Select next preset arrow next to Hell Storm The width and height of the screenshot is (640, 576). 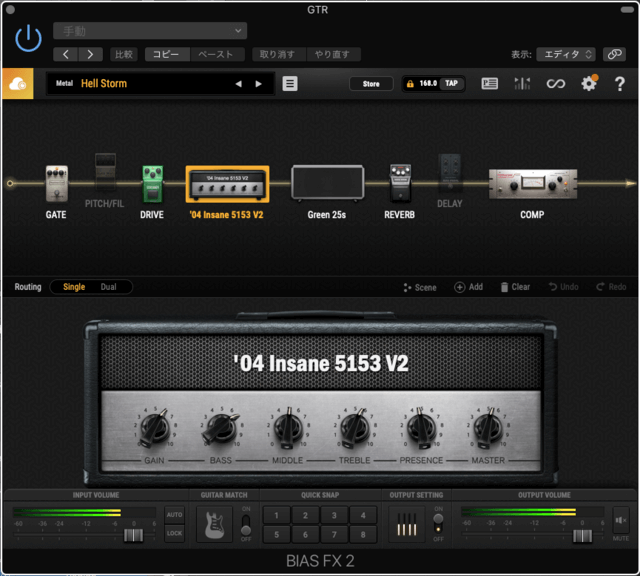pyautogui.click(x=258, y=84)
